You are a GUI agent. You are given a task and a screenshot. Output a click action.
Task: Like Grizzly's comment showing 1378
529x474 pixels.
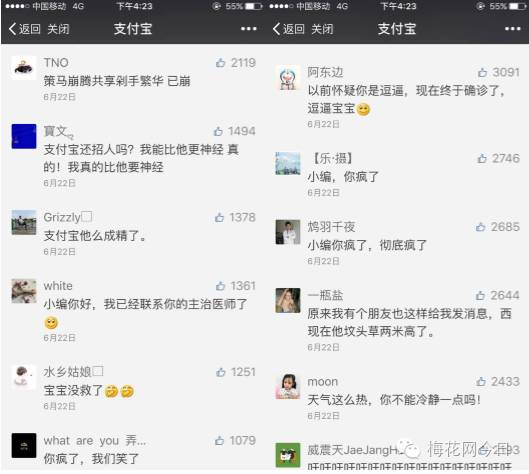pyautogui.click(x=219, y=218)
